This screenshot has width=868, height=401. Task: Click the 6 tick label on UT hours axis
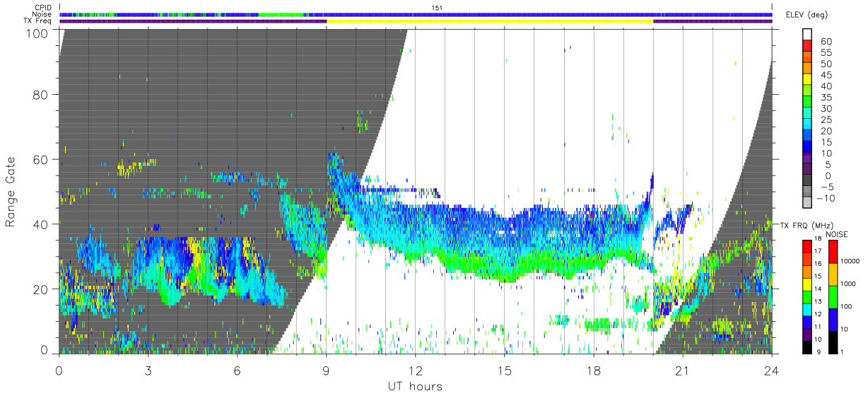click(x=237, y=370)
